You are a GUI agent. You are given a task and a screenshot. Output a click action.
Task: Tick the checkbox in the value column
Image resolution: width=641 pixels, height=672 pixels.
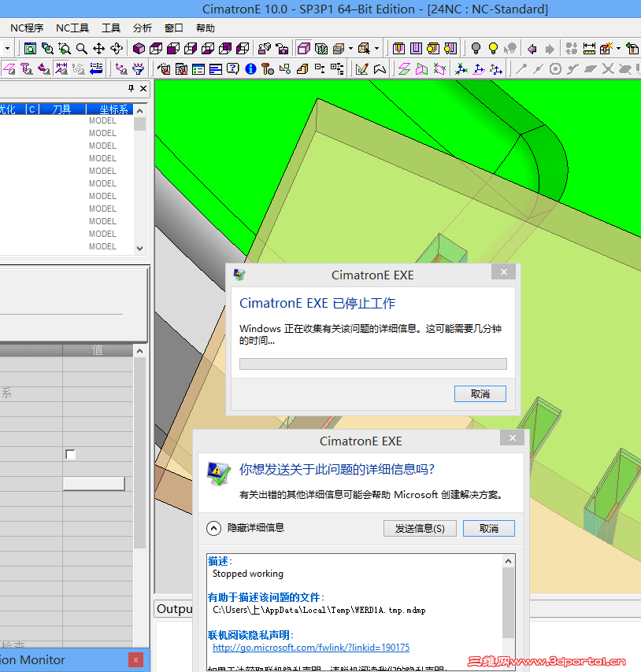70,454
